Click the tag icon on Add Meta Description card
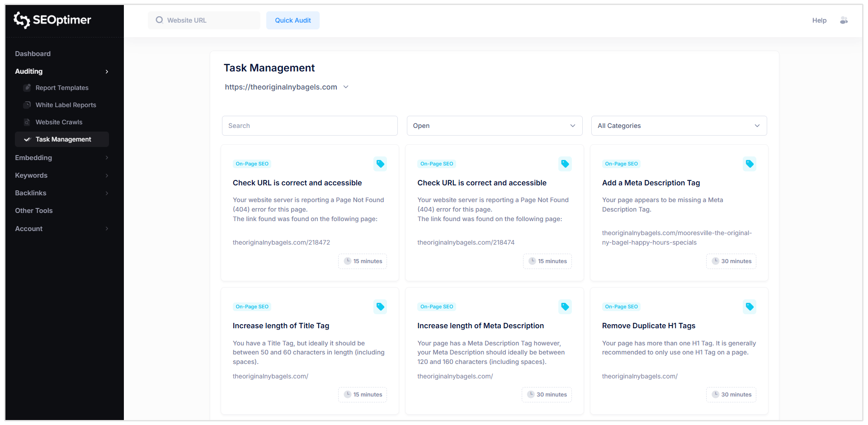Viewport: 868px width, 425px height. 750,164
